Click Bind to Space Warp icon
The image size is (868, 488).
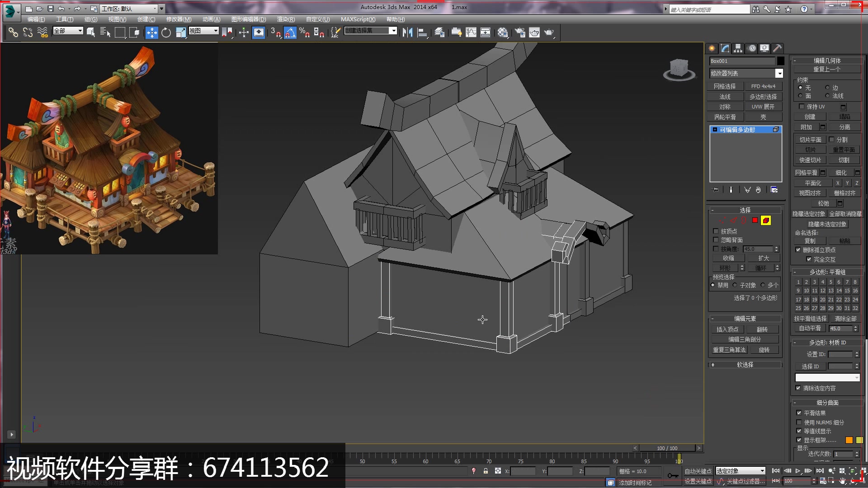coord(42,32)
